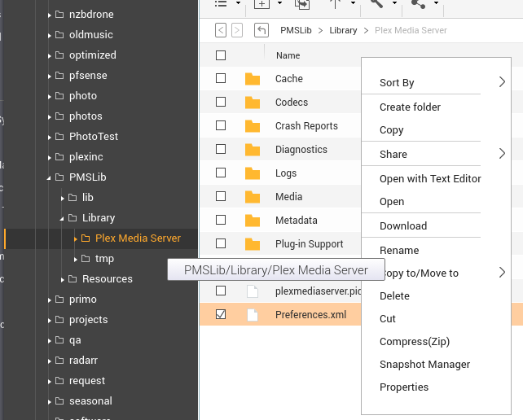Choose Cut from the context menu
Image resolution: width=523 pixels, height=420 pixels.
click(x=388, y=319)
